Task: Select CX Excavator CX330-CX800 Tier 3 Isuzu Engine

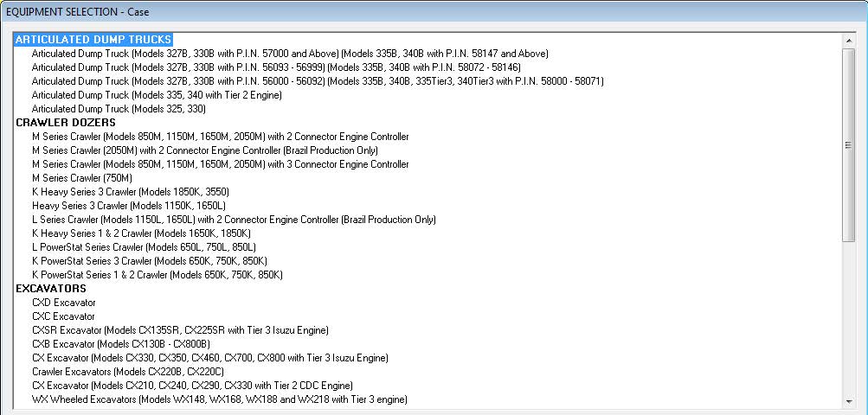Action: 210,358
